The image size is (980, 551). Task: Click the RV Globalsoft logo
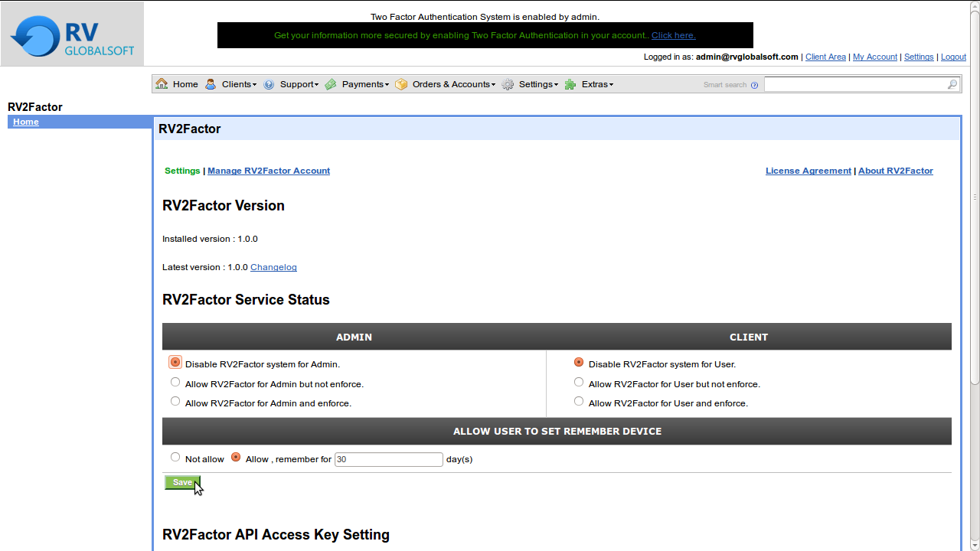point(72,34)
